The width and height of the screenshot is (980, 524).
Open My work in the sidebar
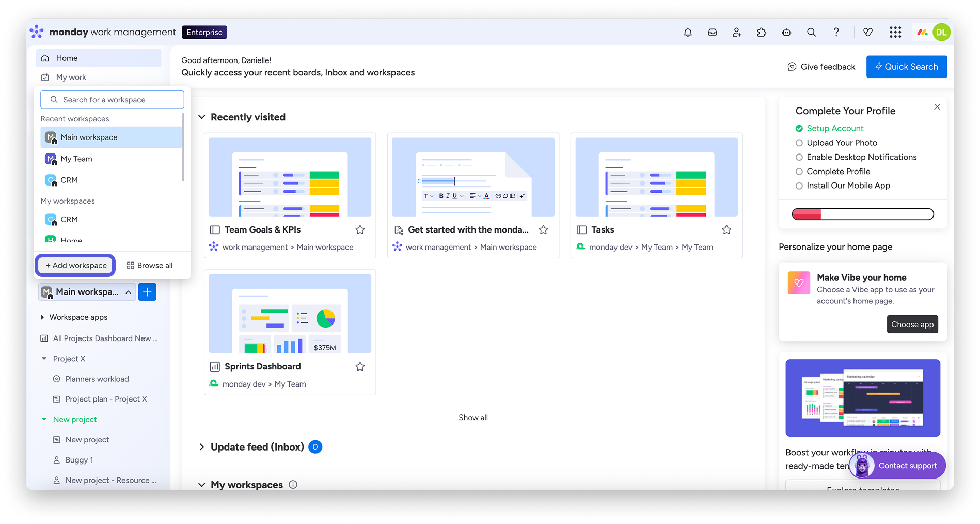pos(98,78)
